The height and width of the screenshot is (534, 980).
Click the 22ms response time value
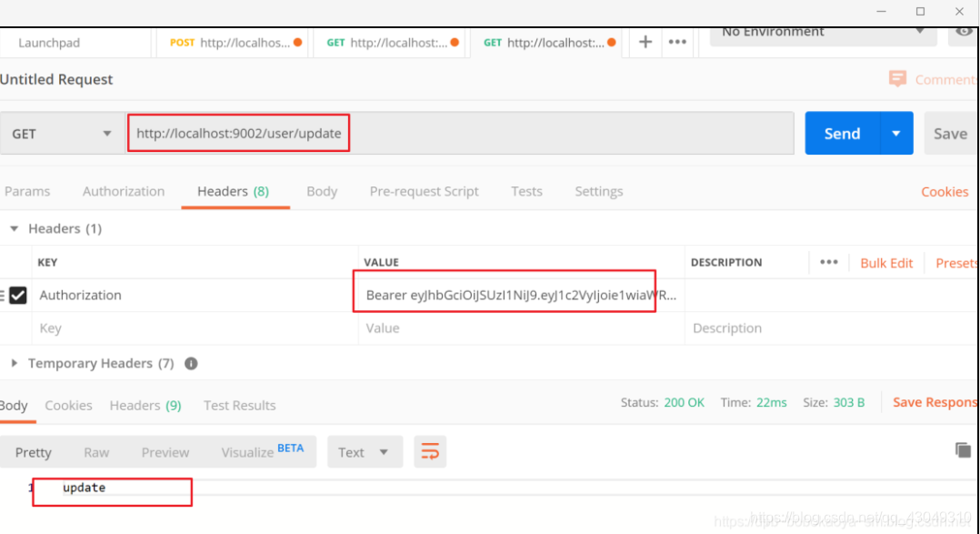(771, 403)
